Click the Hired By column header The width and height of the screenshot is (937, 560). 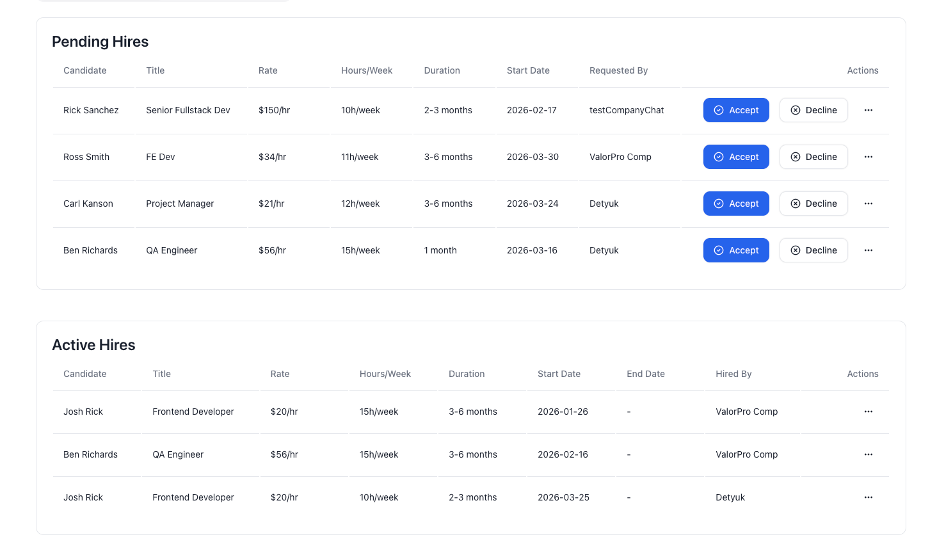tap(733, 374)
